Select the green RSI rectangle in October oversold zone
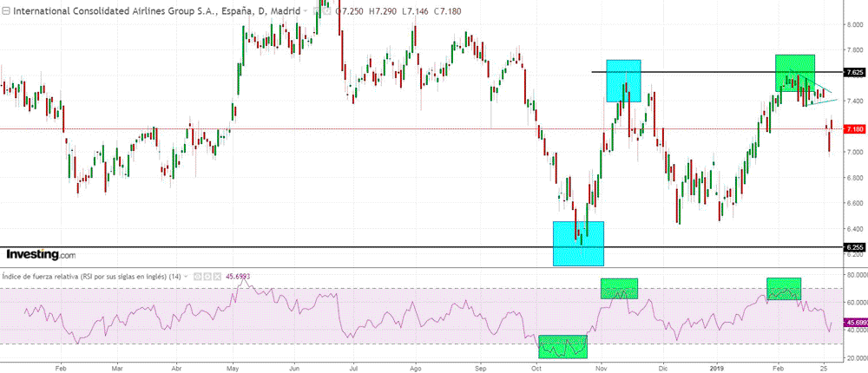The image size is (868, 373). 562,346
